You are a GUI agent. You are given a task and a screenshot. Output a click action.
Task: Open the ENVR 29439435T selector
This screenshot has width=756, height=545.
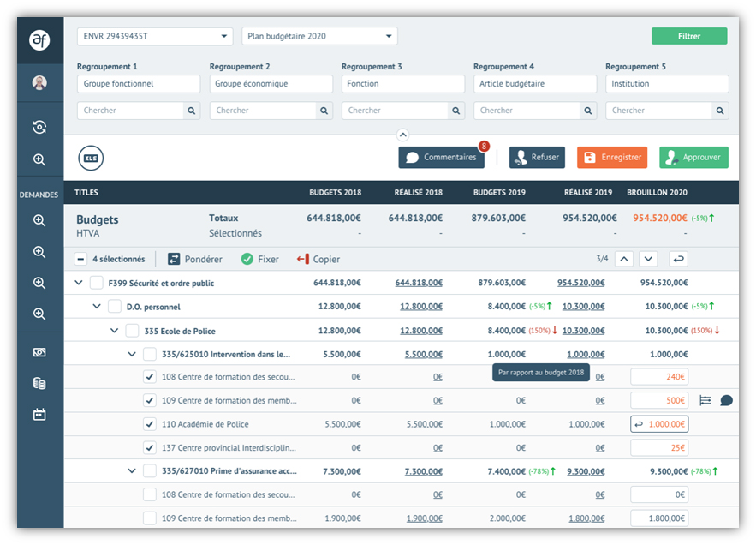154,36
